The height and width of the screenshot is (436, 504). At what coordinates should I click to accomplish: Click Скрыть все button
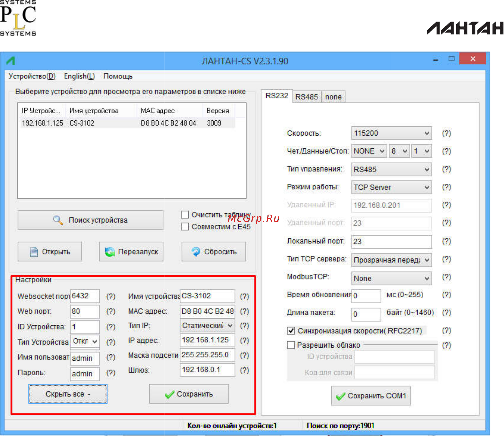click(x=68, y=394)
